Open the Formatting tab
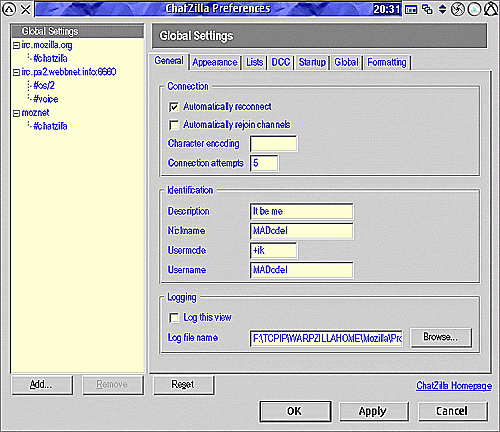500x432 pixels. tap(387, 62)
